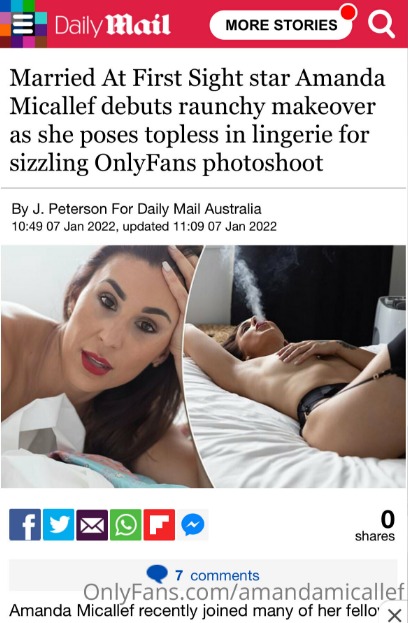Tap the MORE STORIES button

coord(281,25)
